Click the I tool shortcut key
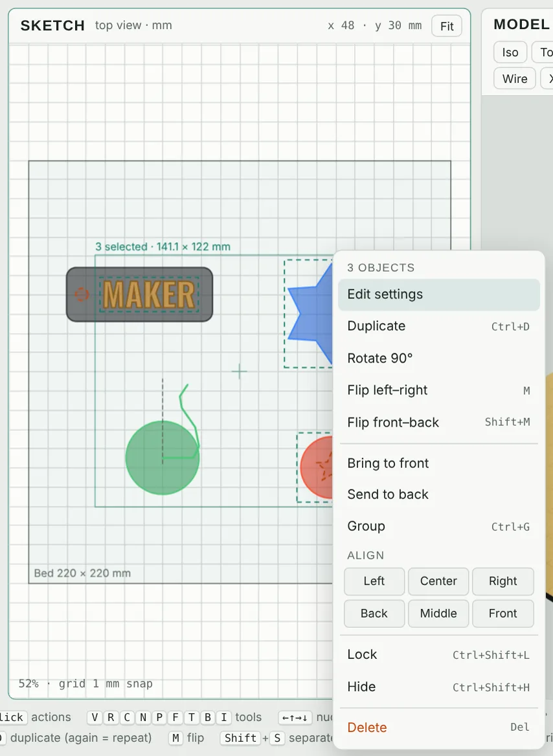This screenshot has height=756, width=553. pos(224,717)
